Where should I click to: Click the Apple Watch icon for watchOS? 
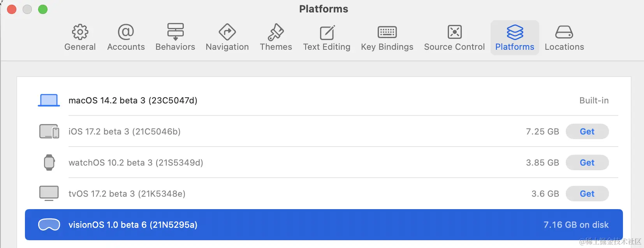pyautogui.click(x=49, y=162)
